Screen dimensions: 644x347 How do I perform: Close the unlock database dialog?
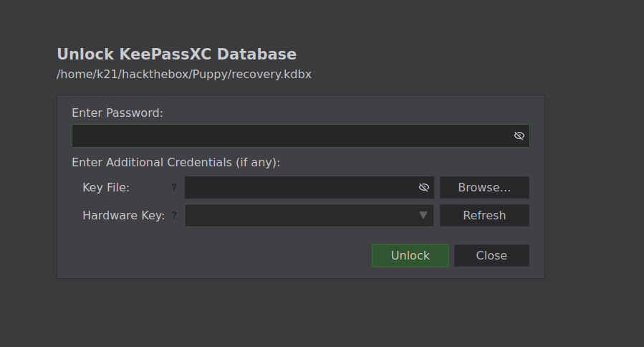[x=491, y=256]
